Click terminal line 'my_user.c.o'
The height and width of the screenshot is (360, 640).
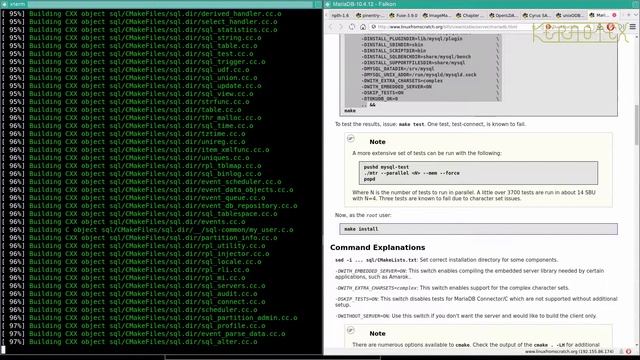[147, 230]
